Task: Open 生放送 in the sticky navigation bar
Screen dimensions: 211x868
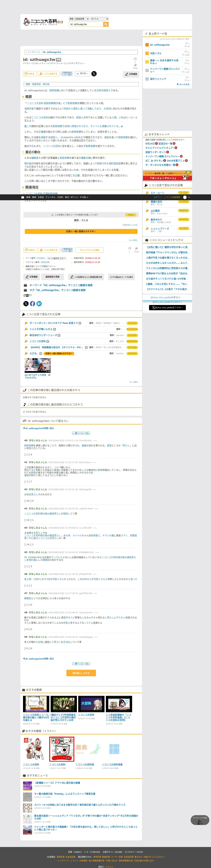Action: pyautogui.click(x=41, y=197)
